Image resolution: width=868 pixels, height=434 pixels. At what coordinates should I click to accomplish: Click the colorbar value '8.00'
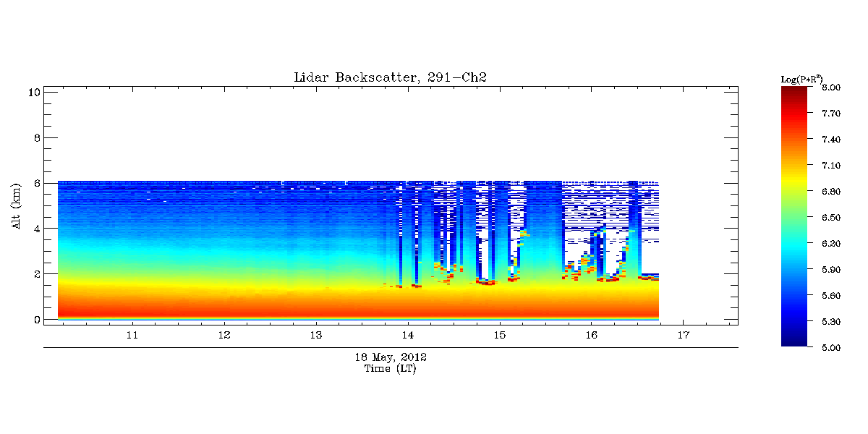click(831, 88)
